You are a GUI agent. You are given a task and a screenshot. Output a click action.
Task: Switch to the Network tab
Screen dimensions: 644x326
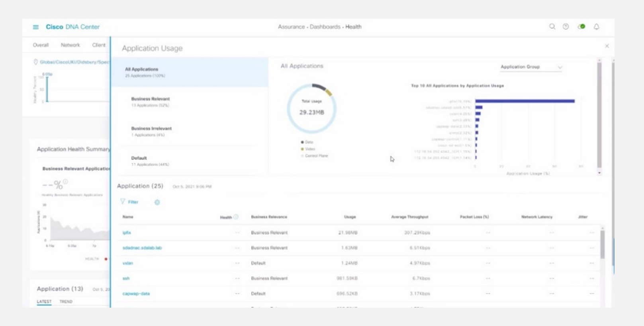(x=70, y=45)
